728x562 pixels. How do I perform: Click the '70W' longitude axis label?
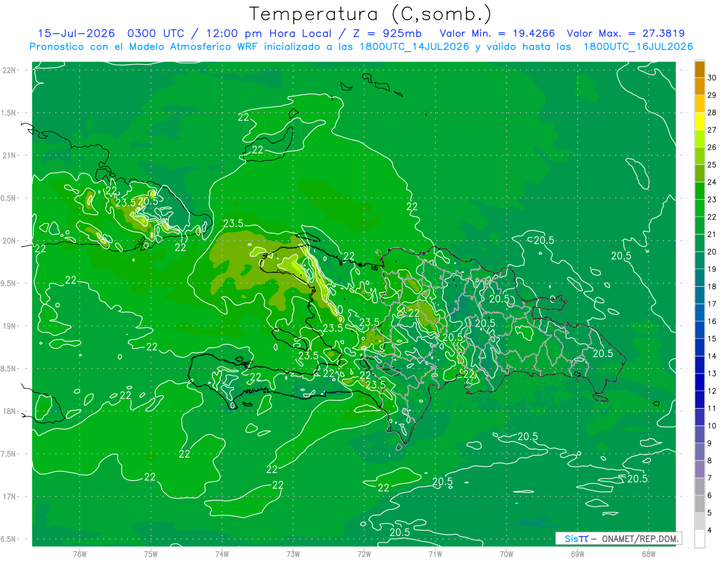point(506,554)
